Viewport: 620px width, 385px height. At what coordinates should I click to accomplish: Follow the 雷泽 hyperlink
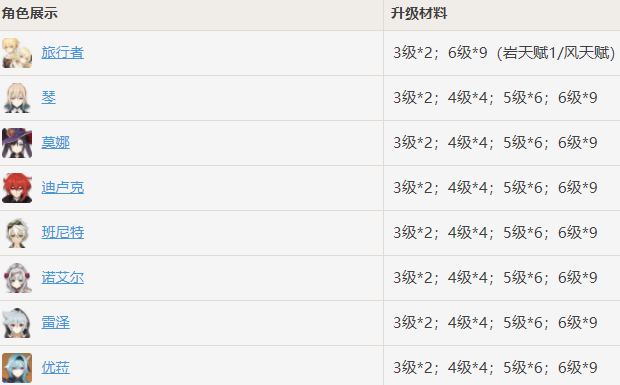coord(55,323)
